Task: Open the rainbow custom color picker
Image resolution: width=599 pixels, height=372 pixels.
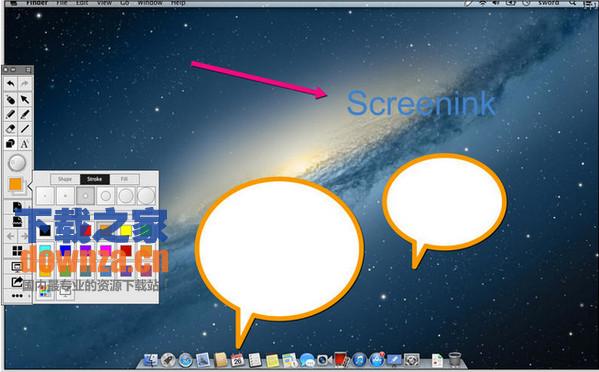Action: point(45,292)
